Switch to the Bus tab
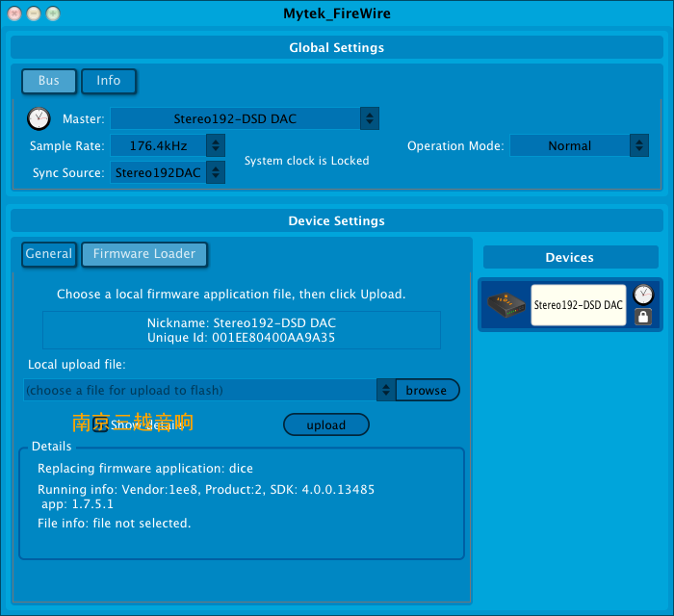 click(x=49, y=81)
